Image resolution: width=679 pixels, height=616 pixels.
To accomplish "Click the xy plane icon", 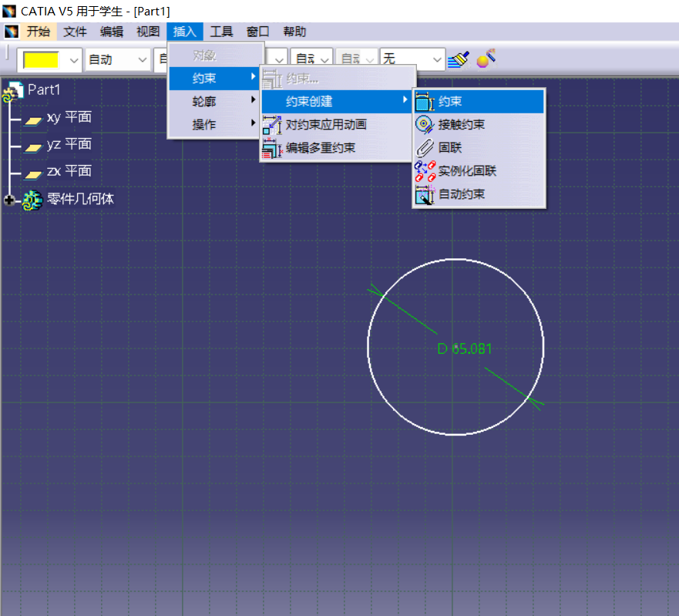I will 33,120.
